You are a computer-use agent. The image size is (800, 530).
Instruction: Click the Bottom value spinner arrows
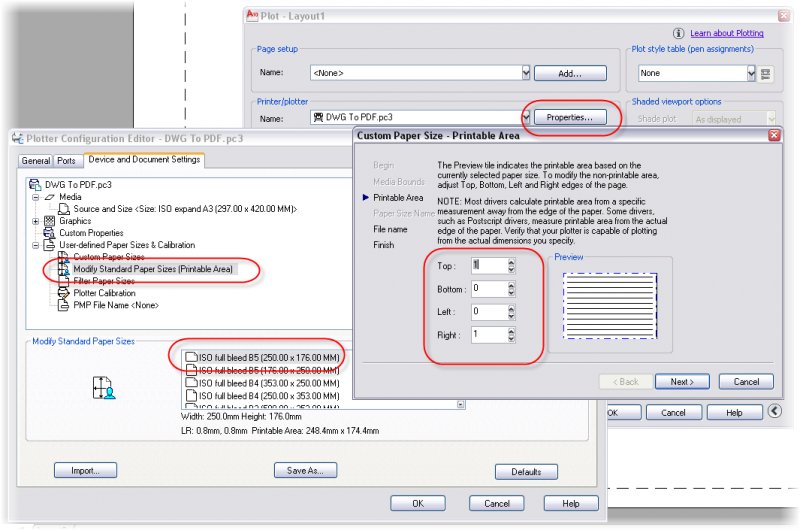pyautogui.click(x=511, y=289)
